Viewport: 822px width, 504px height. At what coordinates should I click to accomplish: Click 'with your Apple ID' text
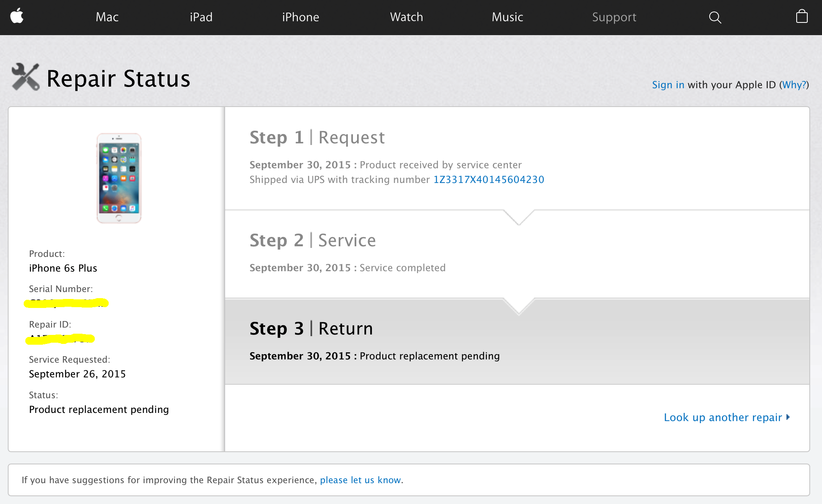pyautogui.click(x=732, y=85)
